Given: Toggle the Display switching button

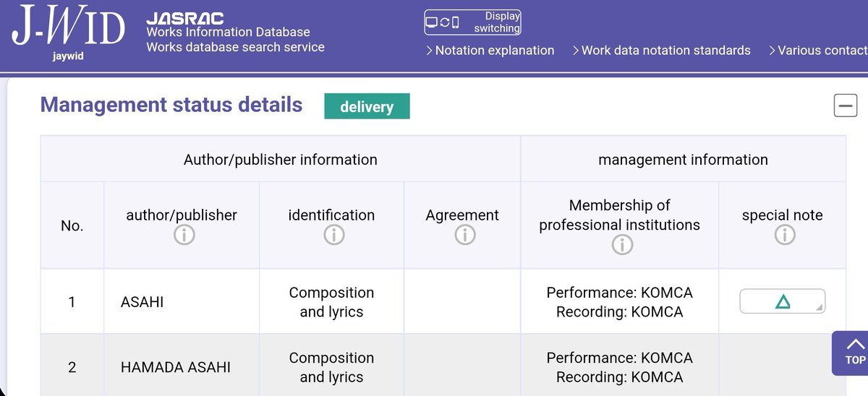Looking at the screenshot, I should 473,22.
